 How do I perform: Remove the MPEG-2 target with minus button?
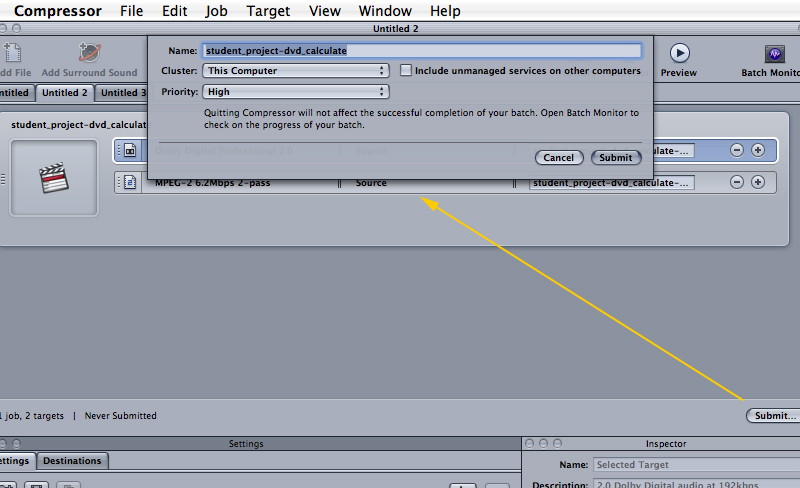737,182
